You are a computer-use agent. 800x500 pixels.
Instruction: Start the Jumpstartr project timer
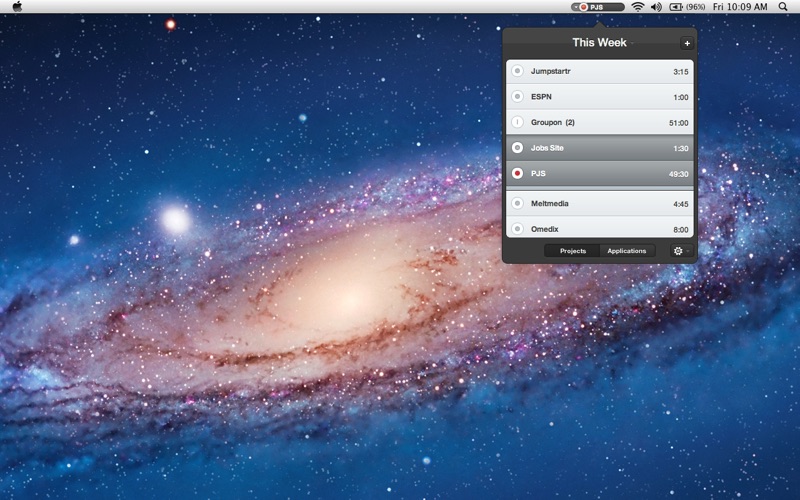click(517, 71)
